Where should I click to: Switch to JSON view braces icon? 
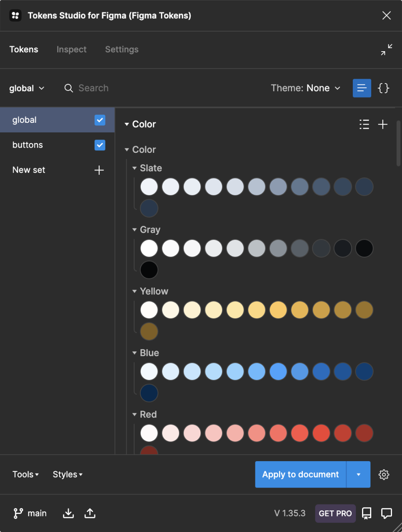tap(384, 88)
